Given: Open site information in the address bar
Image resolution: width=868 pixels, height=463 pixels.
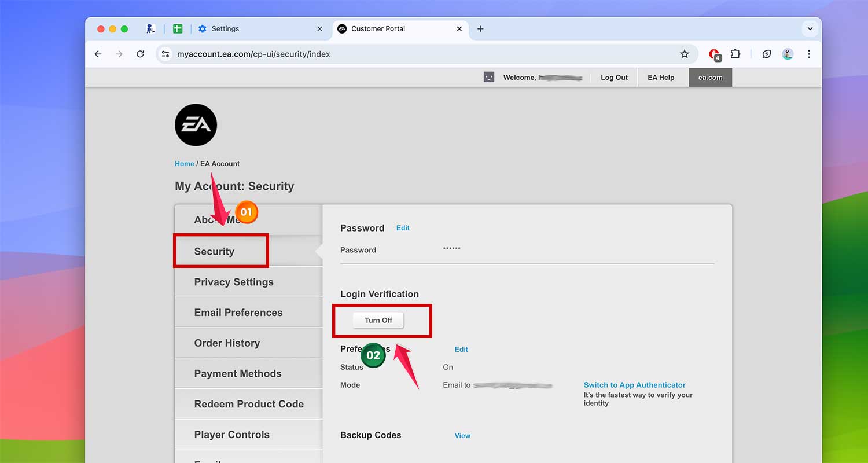Looking at the screenshot, I should (x=165, y=54).
